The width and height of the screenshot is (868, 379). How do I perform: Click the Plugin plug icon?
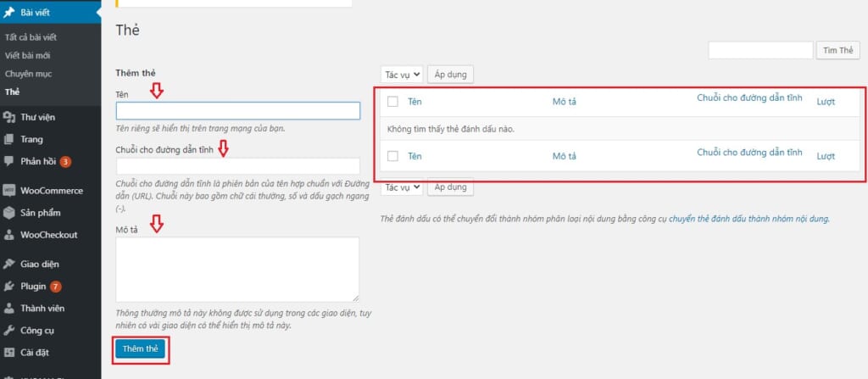pos(8,287)
